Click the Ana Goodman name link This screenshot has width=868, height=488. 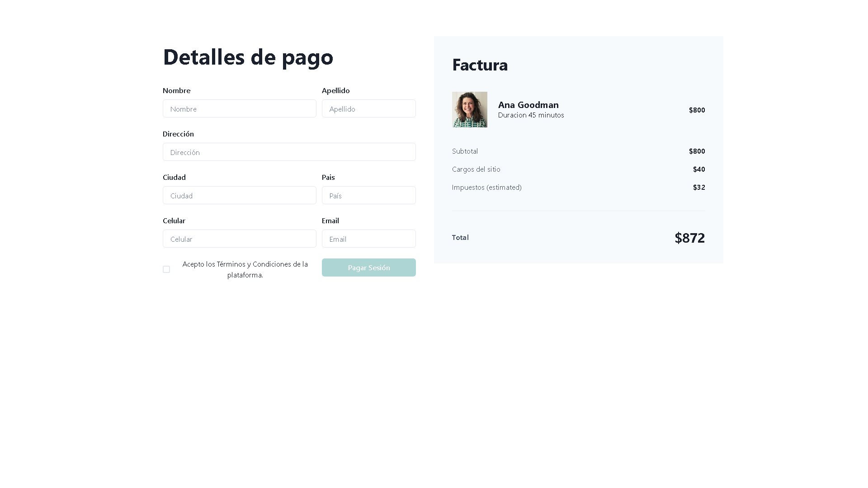(528, 105)
